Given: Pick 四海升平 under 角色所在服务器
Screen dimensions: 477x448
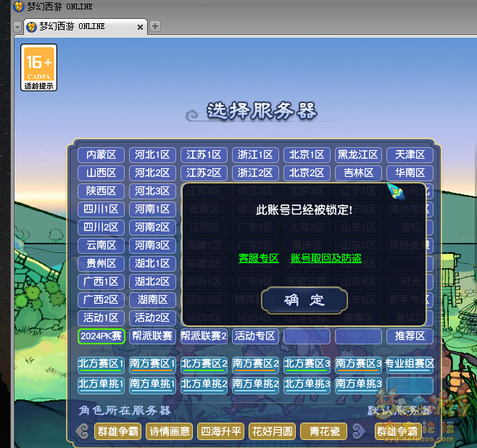Looking at the screenshot, I should [221, 431].
